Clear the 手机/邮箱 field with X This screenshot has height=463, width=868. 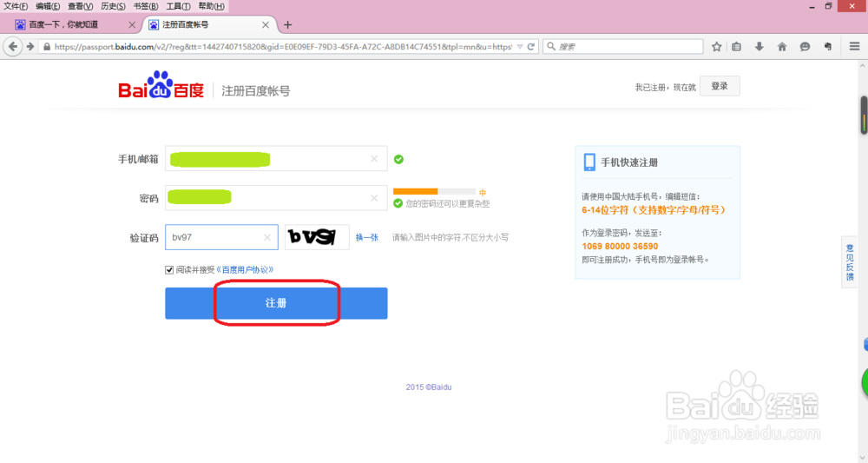(374, 159)
